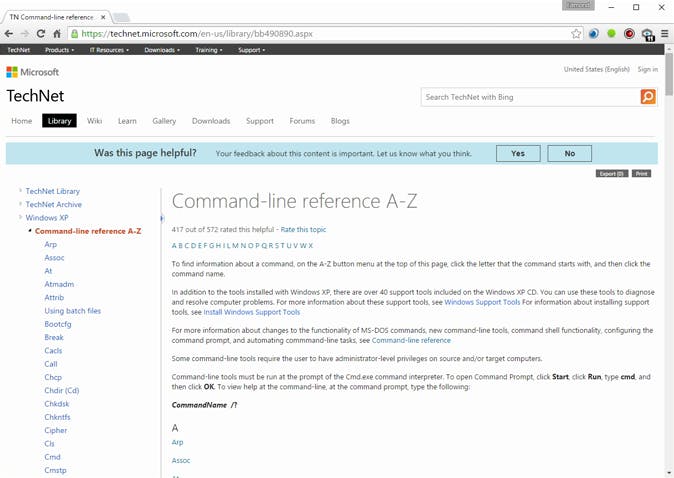The height and width of the screenshot is (478, 674).
Task: Open the Command-line reference body link
Action: click(x=411, y=340)
